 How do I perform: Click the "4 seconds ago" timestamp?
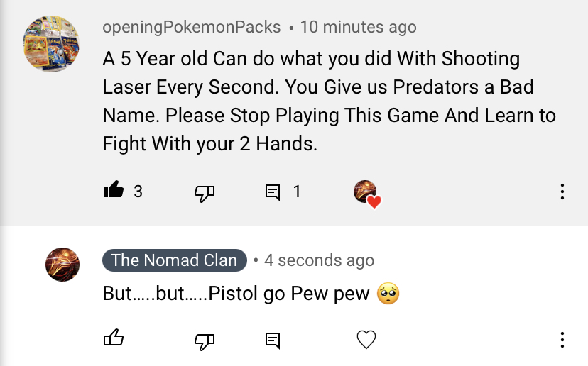(319, 260)
